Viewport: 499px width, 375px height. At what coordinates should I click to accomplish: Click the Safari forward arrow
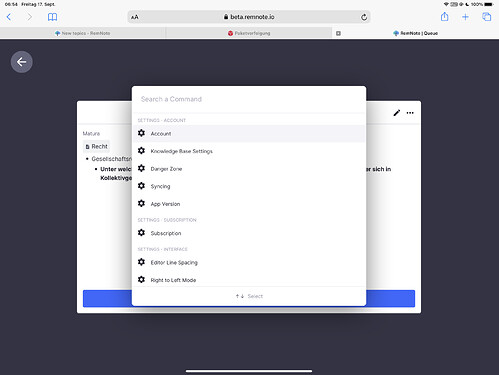[x=29, y=17]
